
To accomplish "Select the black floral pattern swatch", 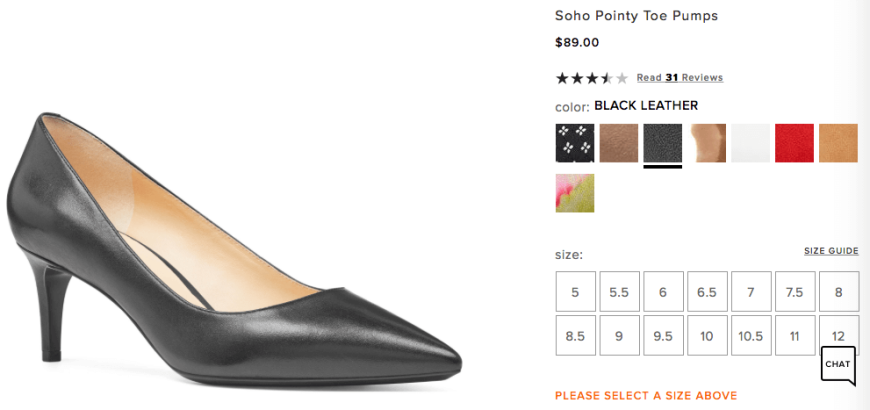I will pyautogui.click(x=575, y=143).
